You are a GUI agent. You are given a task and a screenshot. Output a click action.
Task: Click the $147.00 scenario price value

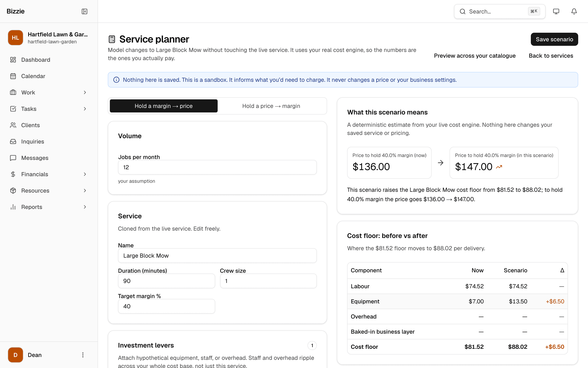coord(473,167)
